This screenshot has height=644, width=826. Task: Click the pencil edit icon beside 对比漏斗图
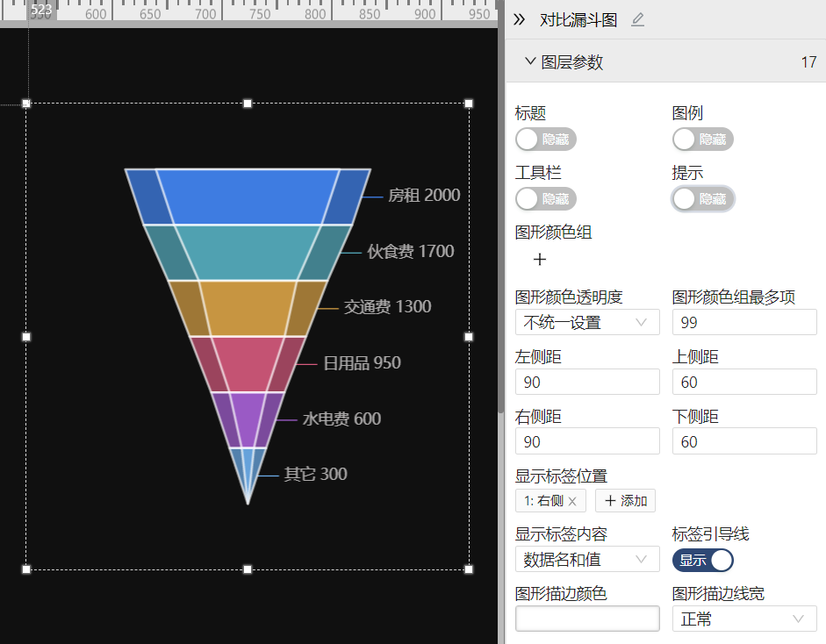click(637, 19)
